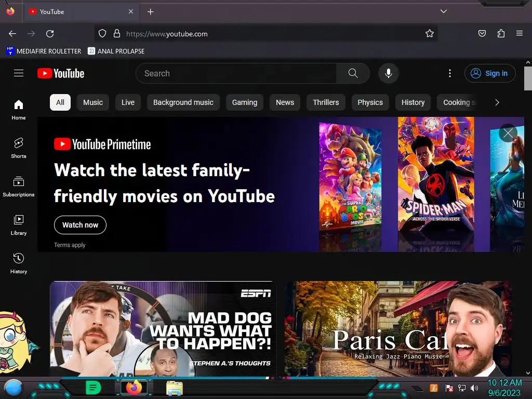The height and width of the screenshot is (399, 532).
Task: Open Library in sidebar
Action: click(x=19, y=224)
